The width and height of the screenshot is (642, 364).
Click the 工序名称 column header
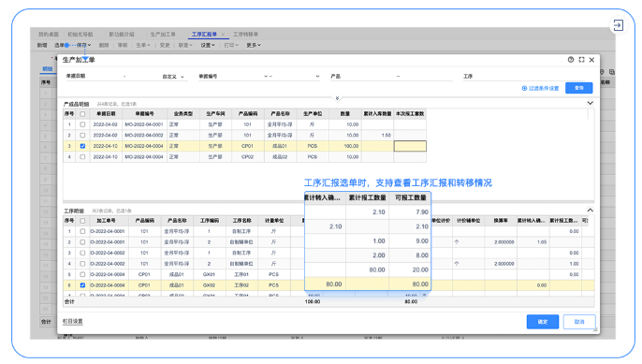pyautogui.click(x=242, y=221)
